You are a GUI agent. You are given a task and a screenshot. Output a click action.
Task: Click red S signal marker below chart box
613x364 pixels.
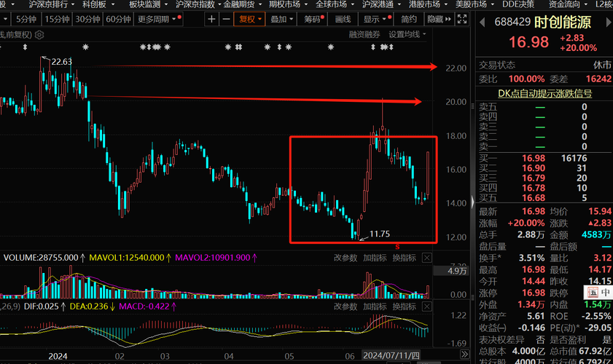click(x=397, y=247)
